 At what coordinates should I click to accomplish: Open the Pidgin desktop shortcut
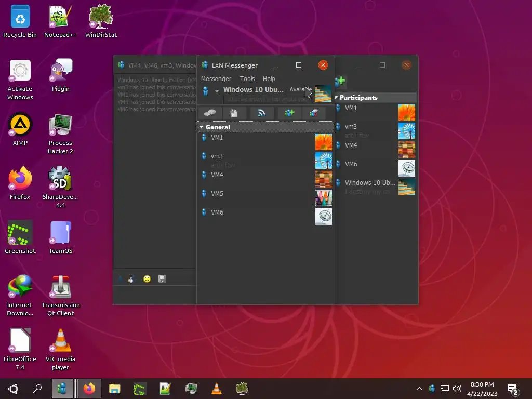click(60, 75)
